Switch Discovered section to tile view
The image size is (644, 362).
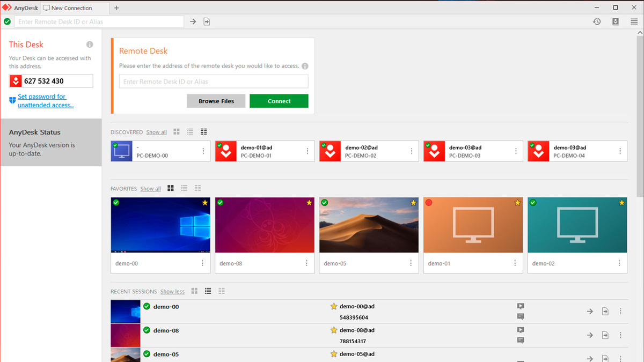(177, 132)
